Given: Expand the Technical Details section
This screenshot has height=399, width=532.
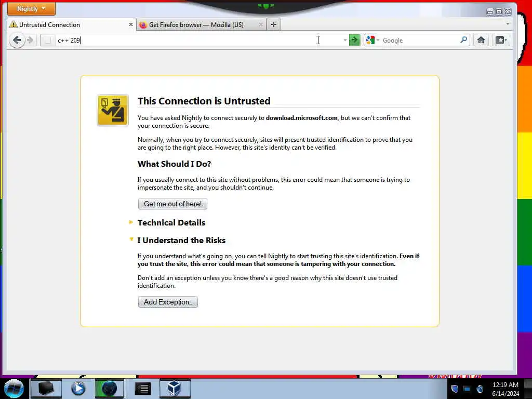Looking at the screenshot, I should tap(171, 222).
